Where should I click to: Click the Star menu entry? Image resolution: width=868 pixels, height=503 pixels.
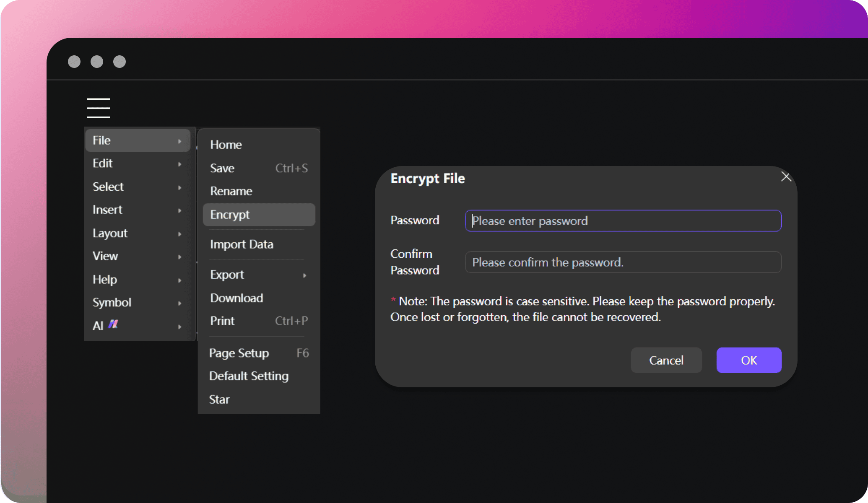coord(218,399)
